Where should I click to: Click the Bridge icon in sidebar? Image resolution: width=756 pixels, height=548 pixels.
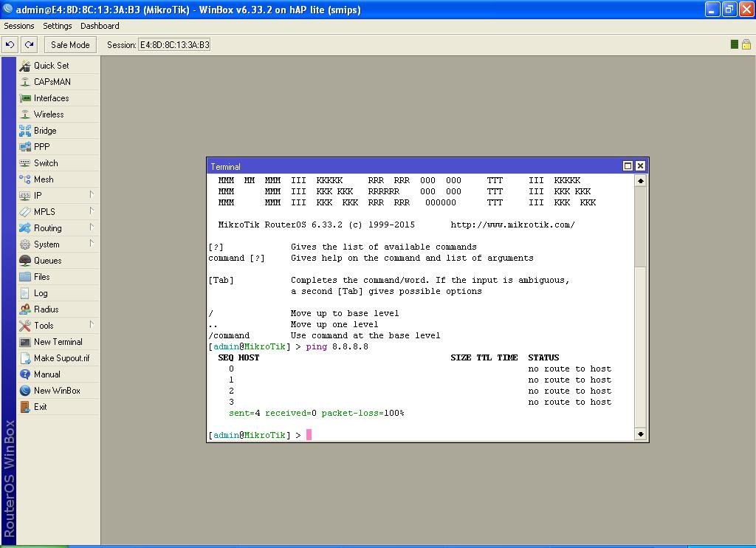[25, 131]
